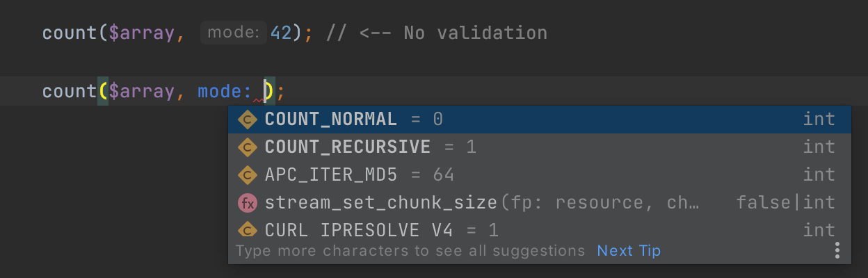Click the constant icon beside COUNT_RECURSIVE
The width and height of the screenshot is (868, 278).
pyautogui.click(x=248, y=147)
